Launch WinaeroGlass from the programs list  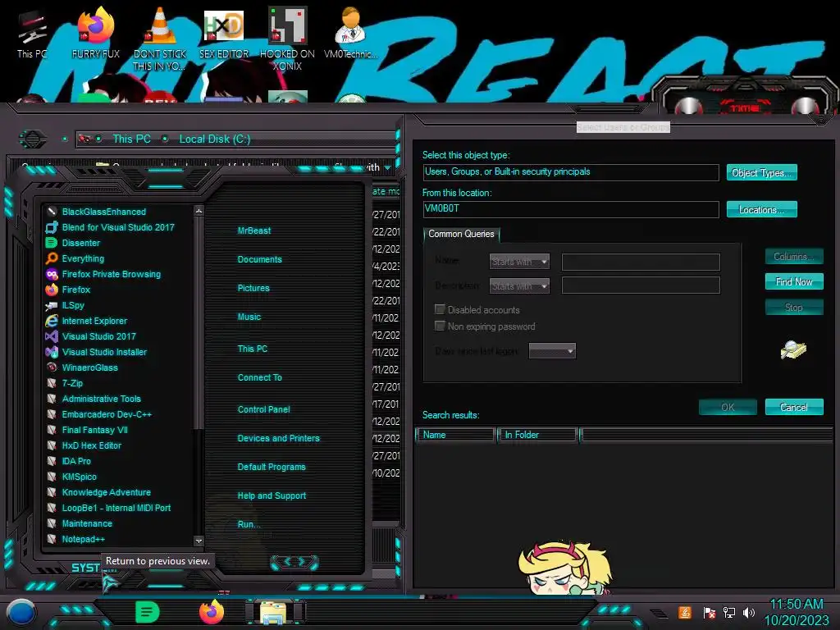pyautogui.click(x=89, y=367)
